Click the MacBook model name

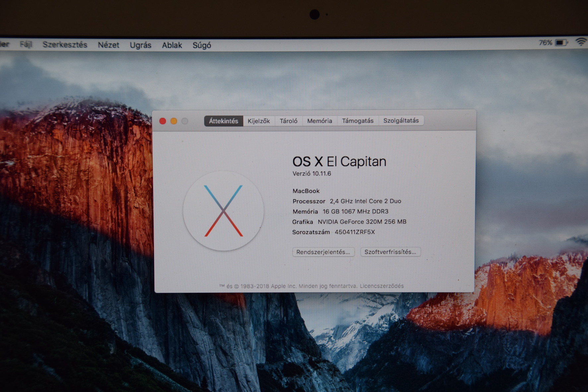[x=306, y=191]
